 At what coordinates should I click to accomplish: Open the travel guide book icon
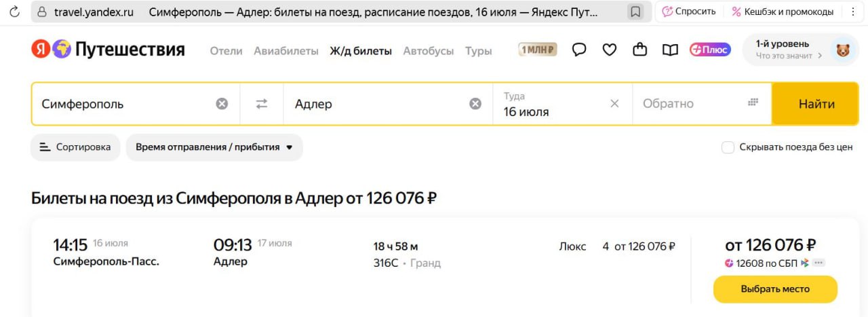click(670, 50)
